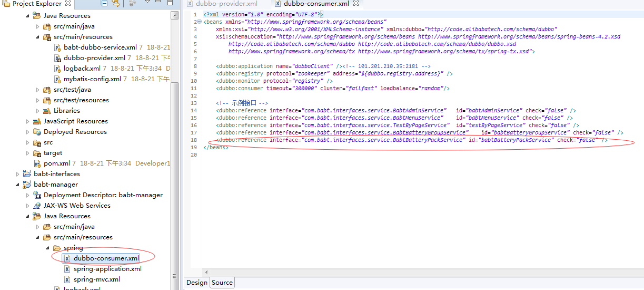Click the Collapse All icon in Project Explorer
Viewport: 644px width, 290px height.
pos(104,4)
